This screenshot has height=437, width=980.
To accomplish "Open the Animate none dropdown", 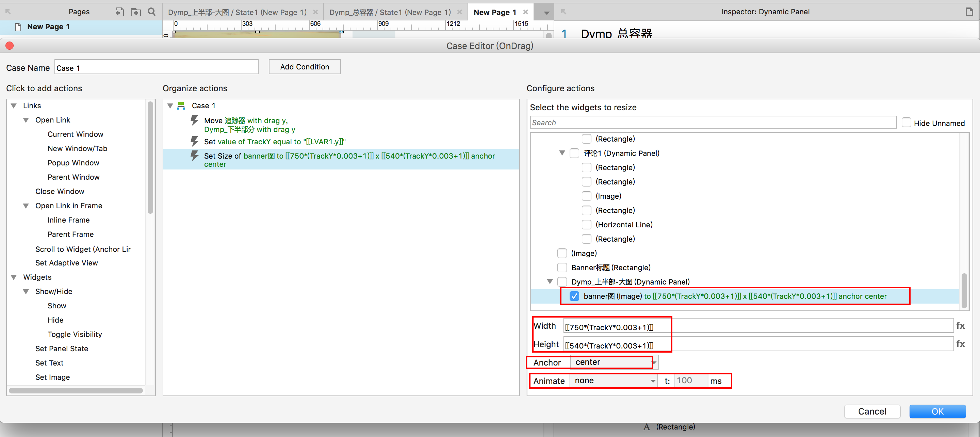I will point(614,381).
